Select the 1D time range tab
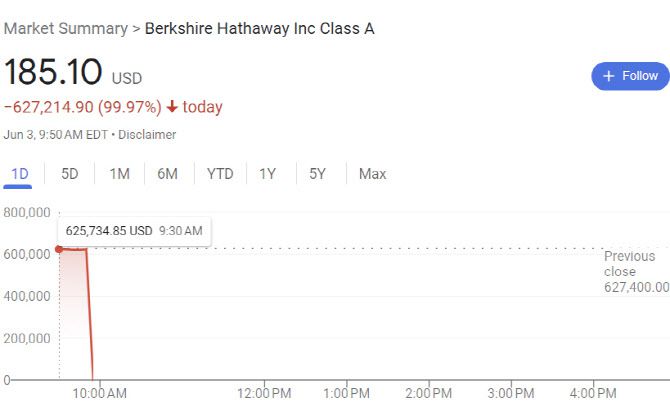Image resolution: width=670 pixels, height=401 pixels. [20, 174]
